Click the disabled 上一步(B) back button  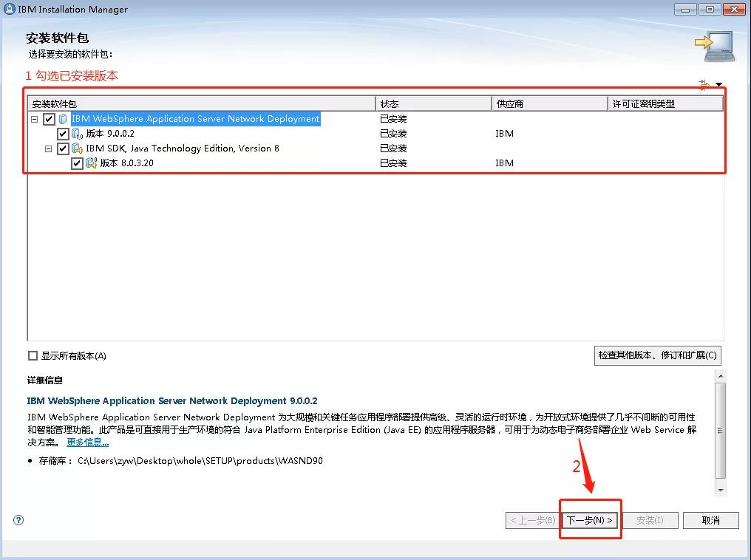pos(533,520)
